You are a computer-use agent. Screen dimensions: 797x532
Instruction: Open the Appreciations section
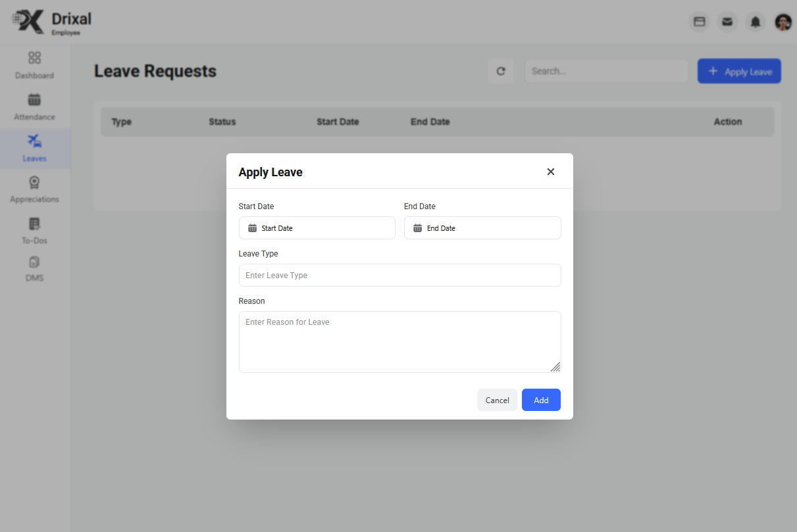tap(34, 189)
